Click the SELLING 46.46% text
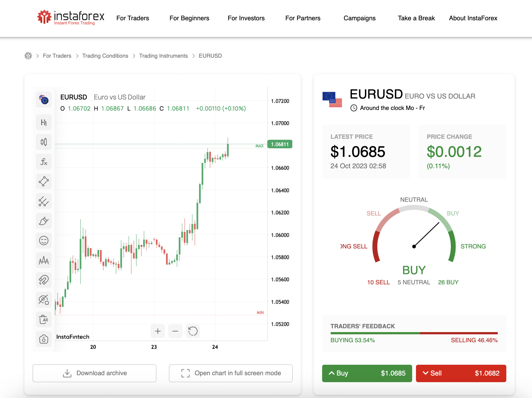This screenshot has height=398, width=532. [x=474, y=340]
